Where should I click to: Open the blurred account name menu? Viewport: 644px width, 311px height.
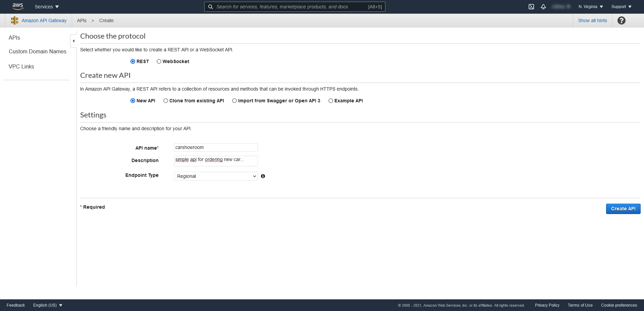click(x=561, y=7)
